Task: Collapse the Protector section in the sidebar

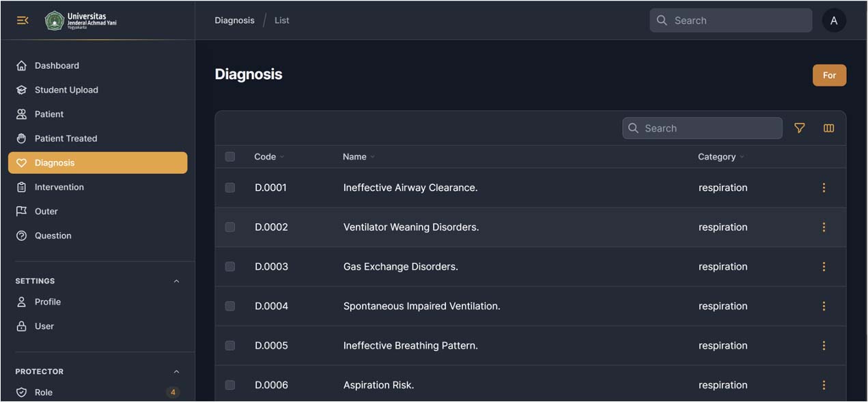Action: click(x=176, y=372)
